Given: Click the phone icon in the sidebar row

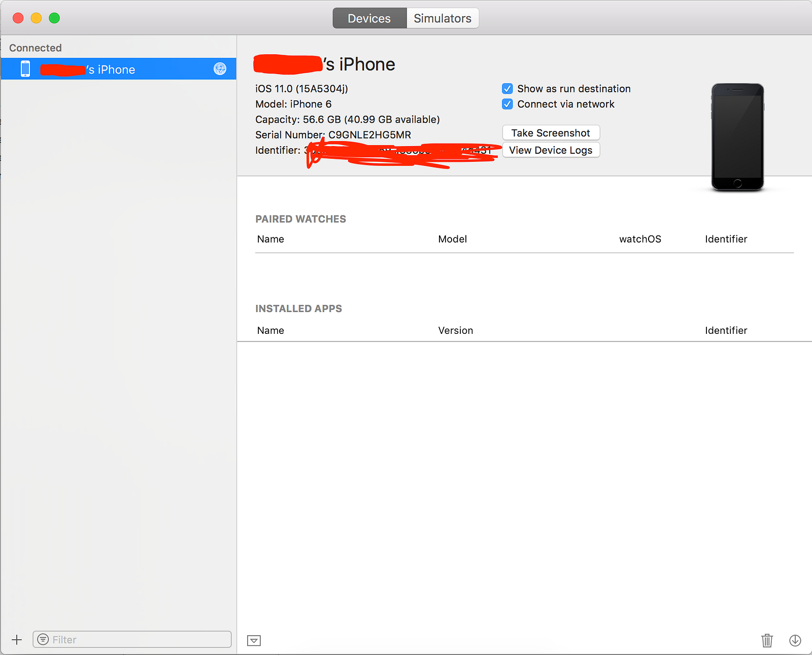Looking at the screenshot, I should tap(25, 68).
